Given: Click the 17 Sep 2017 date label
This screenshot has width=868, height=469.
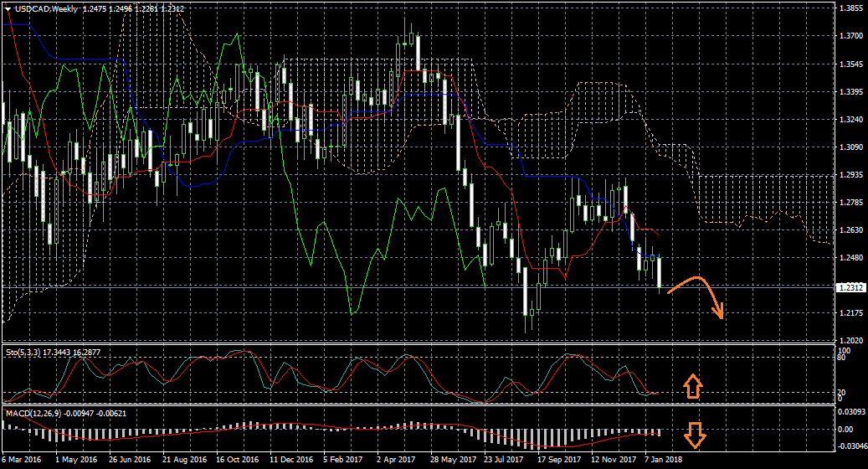Looking at the screenshot, I should click(558, 460).
